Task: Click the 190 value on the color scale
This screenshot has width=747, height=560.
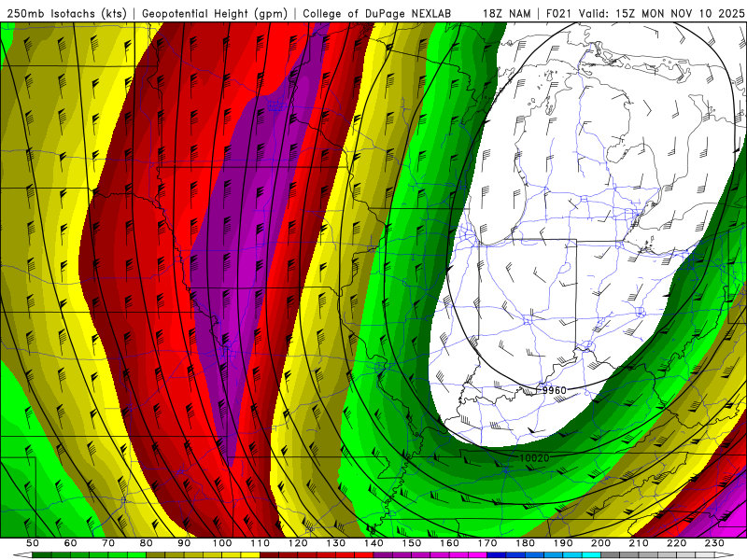Action: [563, 543]
